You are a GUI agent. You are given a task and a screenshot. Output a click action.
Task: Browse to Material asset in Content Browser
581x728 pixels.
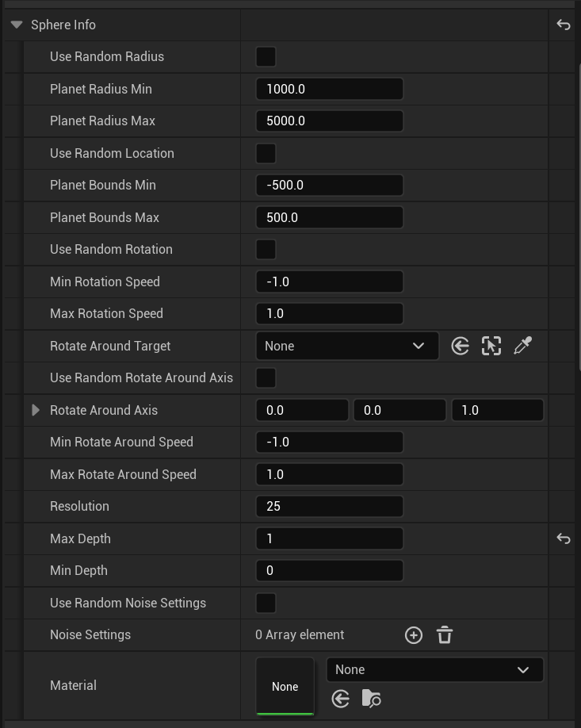tap(371, 699)
